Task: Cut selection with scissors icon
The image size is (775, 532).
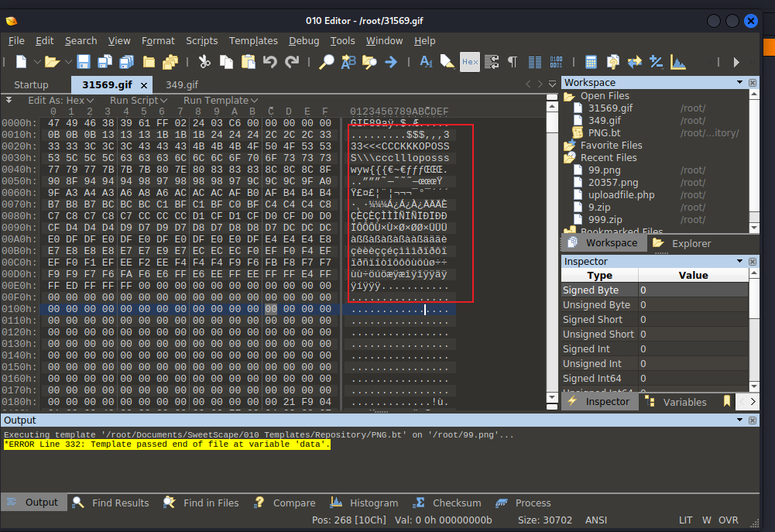Action: [x=204, y=62]
